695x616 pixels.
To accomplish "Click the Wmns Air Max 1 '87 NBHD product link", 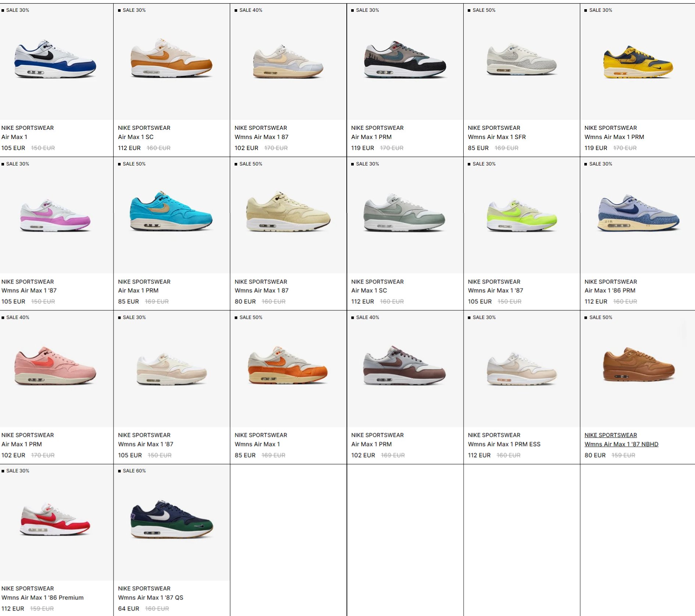I will (x=621, y=444).
